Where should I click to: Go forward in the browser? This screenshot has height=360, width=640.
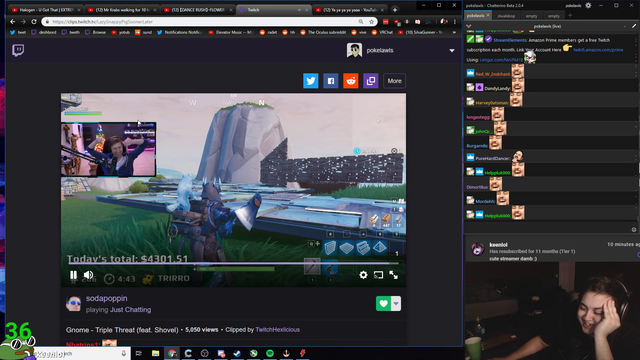[23, 22]
